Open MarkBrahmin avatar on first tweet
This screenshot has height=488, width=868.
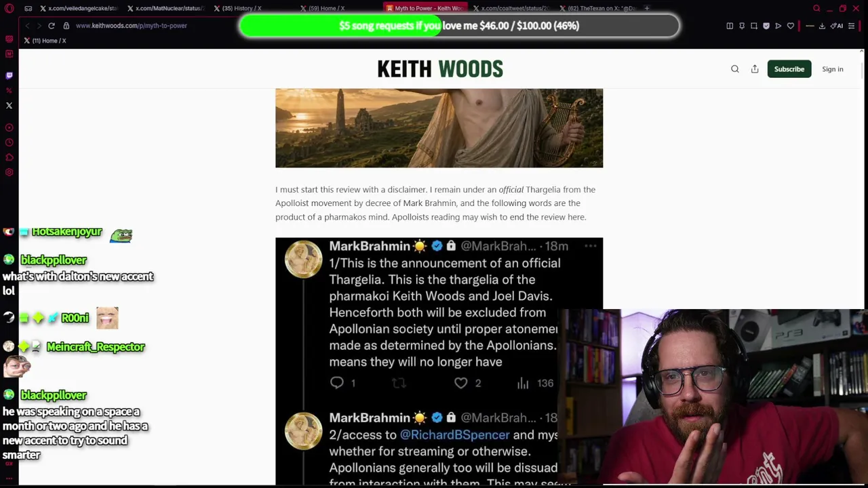point(303,259)
